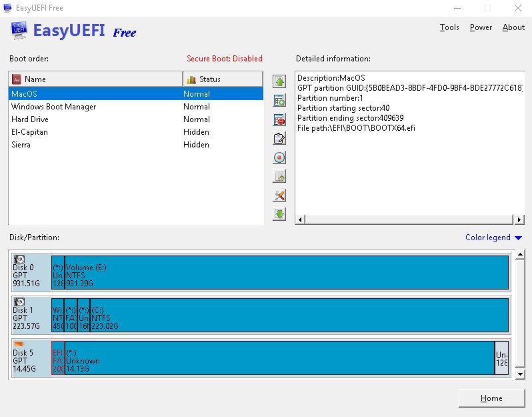This screenshot has height=417, width=532.
Task: Expand the Color legend dropdown
Action: [x=493, y=238]
